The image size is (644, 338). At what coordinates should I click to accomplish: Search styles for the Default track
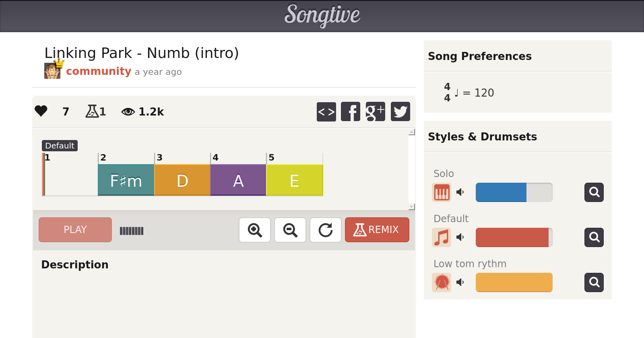tap(594, 237)
